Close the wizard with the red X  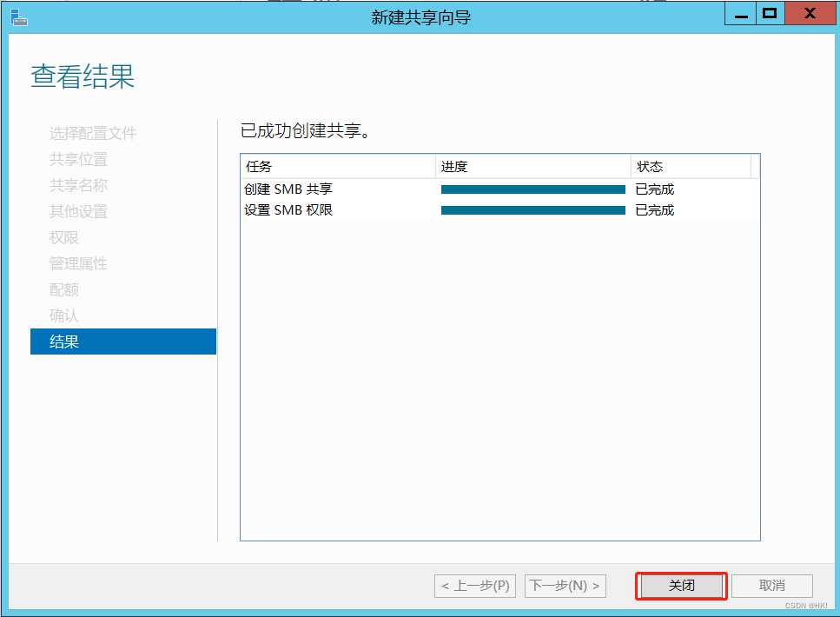810,13
